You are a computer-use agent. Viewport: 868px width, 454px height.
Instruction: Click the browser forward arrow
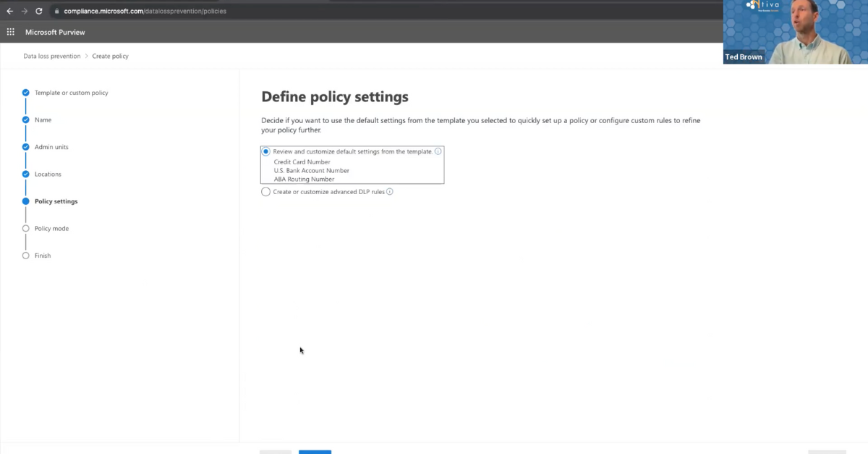pos(25,11)
